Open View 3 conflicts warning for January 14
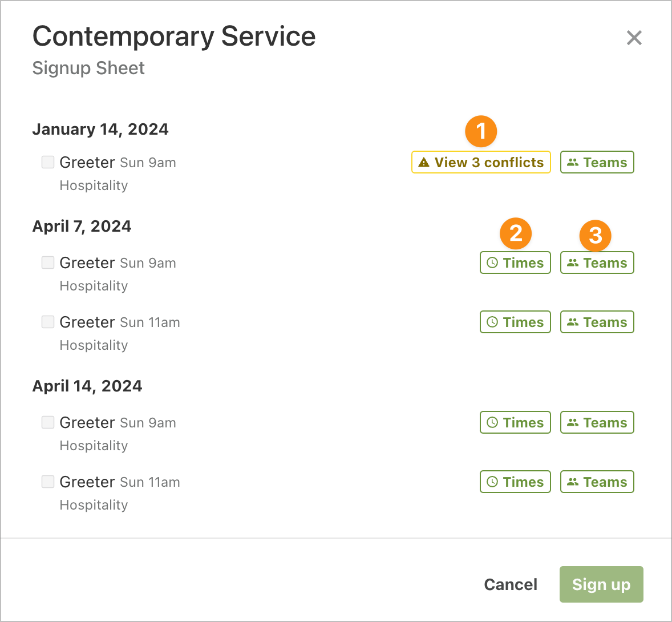Viewport: 672px width, 622px height. coord(481,163)
